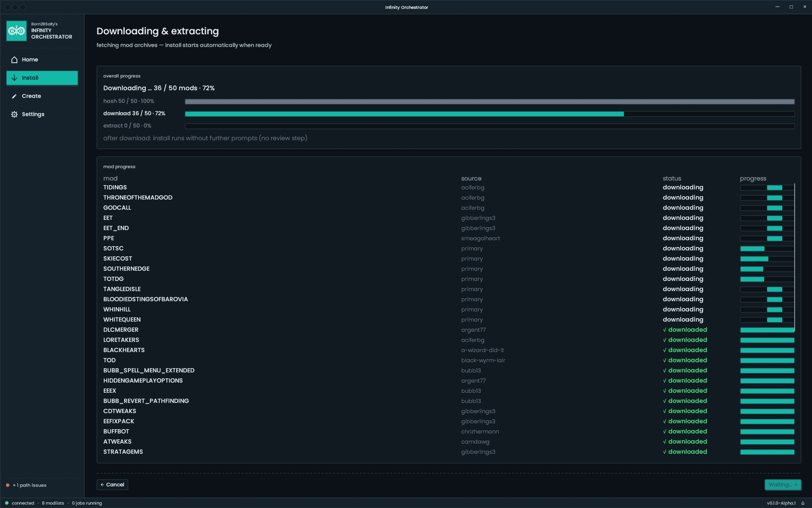Image resolution: width=812 pixels, height=508 pixels.
Task: Click the mod list scrollbar
Action: pyautogui.click(x=795, y=257)
